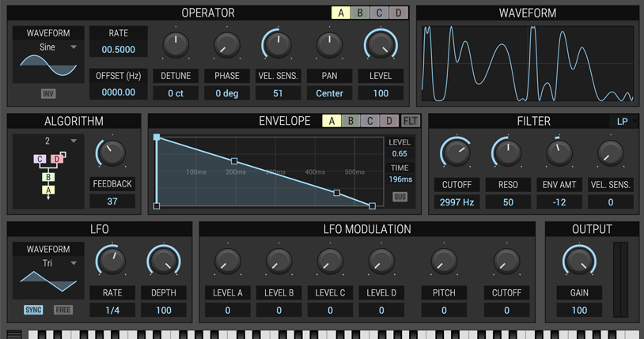Screen dimensions: 644x339
Task: Click the Output GAIN knob
Action: 579,261
